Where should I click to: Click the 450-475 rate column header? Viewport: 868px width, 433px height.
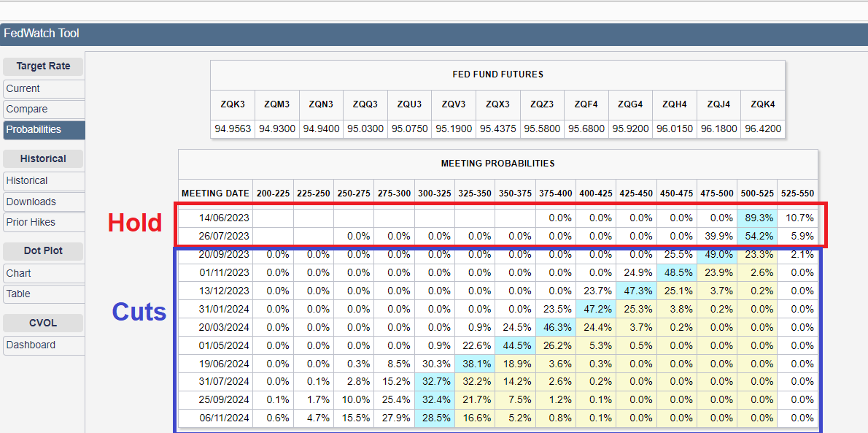[x=677, y=193]
